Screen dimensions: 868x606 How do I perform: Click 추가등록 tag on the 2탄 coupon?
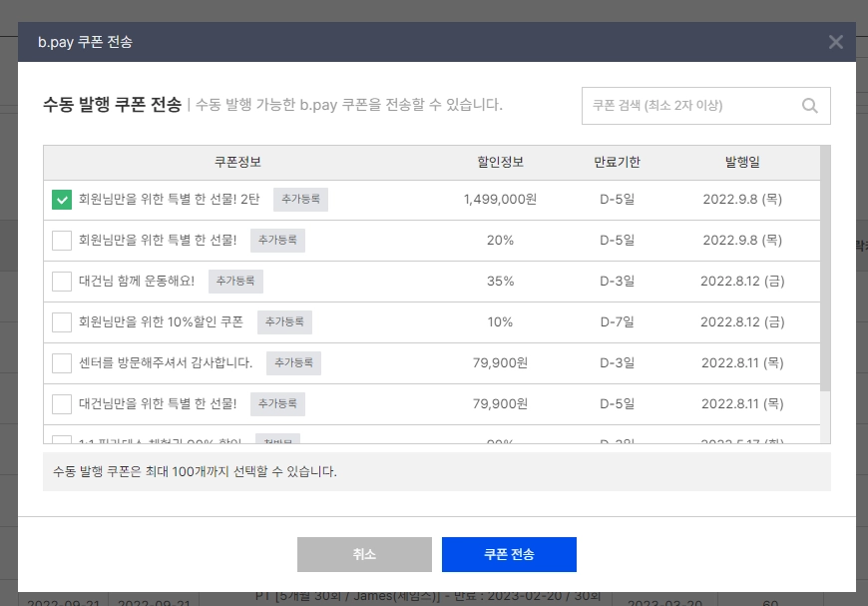click(300, 200)
